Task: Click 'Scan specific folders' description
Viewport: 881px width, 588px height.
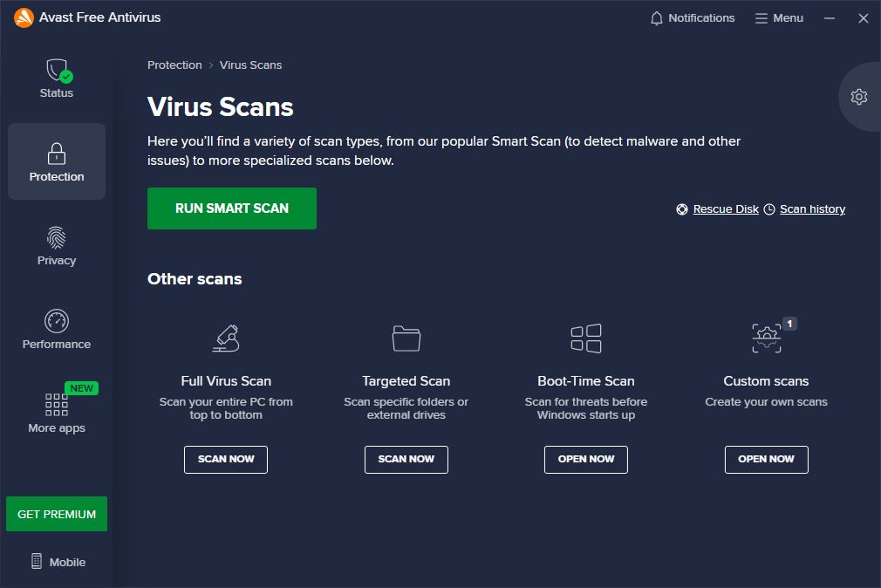Action: tap(406, 408)
